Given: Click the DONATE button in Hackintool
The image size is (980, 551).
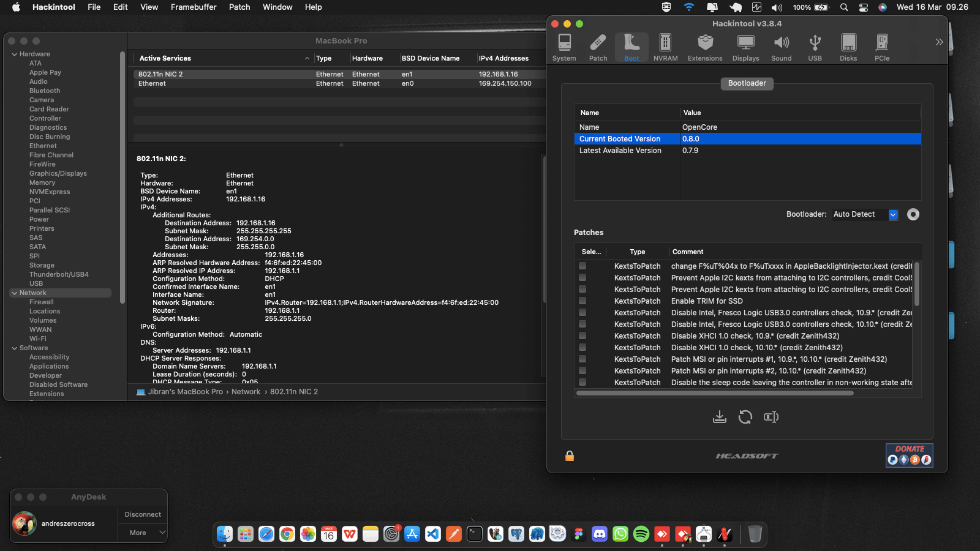Looking at the screenshot, I should click(910, 449).
